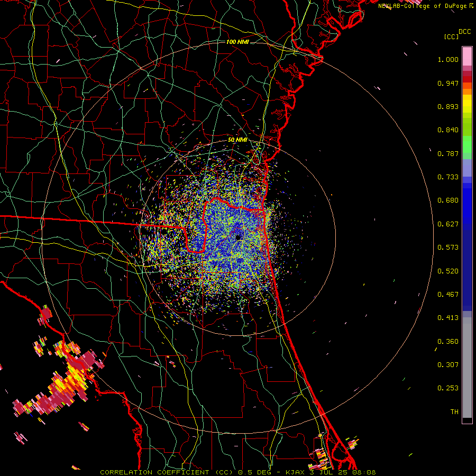Screen dimensions: 476x476
Task: Select the 0.733 scale value
Action: pos(448,177)
